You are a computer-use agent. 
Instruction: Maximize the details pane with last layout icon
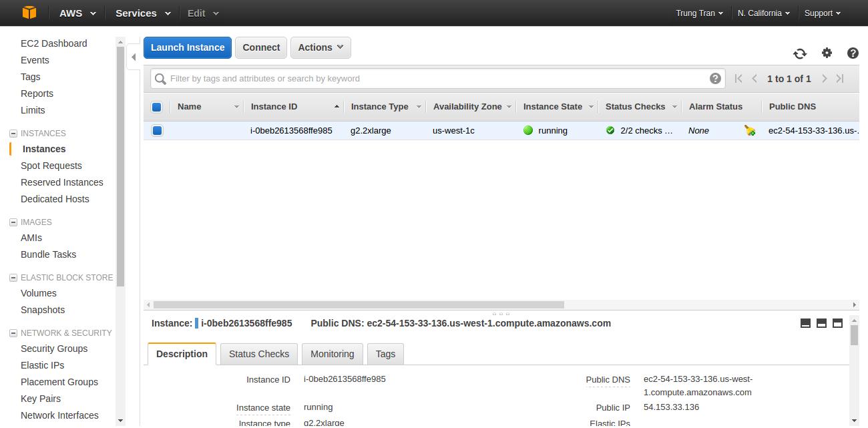click(837, 323)
